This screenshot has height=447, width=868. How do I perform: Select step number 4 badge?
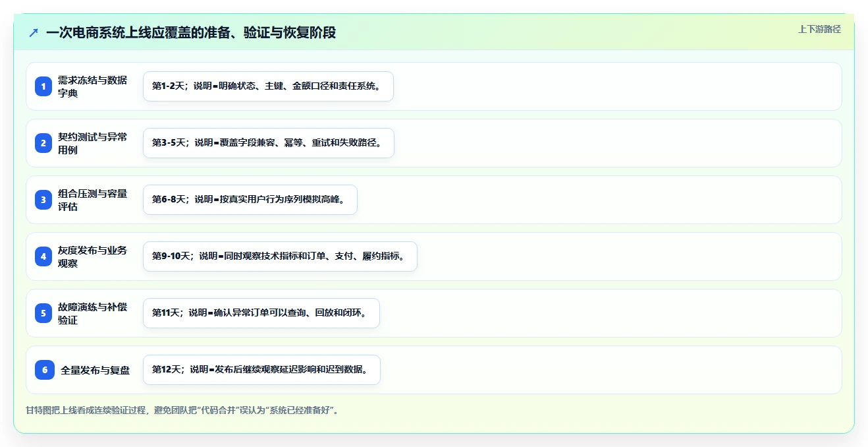(43, 256)
